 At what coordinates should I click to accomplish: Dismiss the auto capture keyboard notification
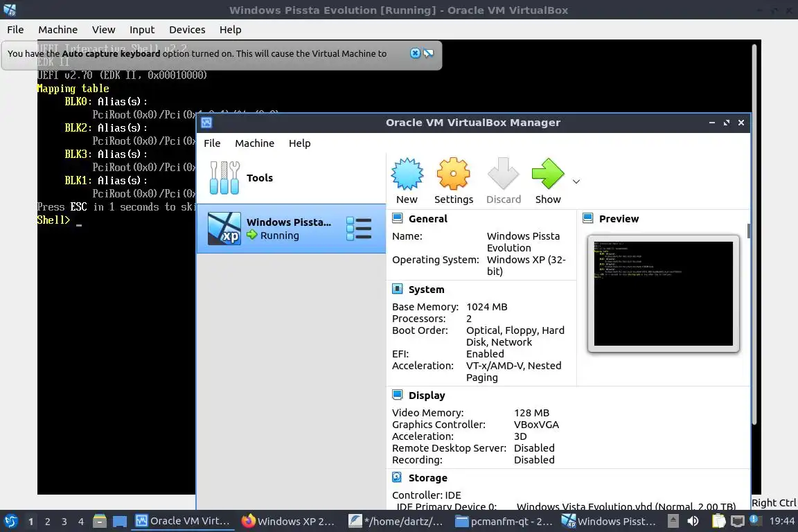tap(416, 53)
